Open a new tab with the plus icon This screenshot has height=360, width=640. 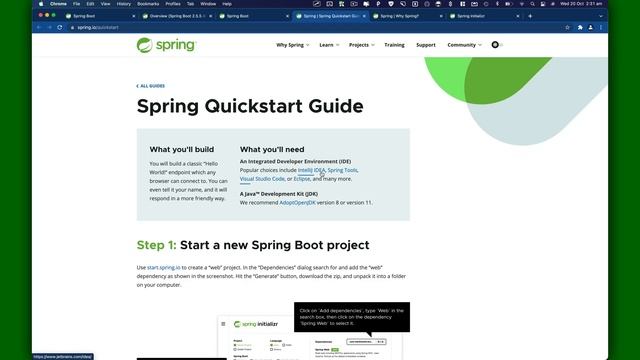click(x=530, y=16)
